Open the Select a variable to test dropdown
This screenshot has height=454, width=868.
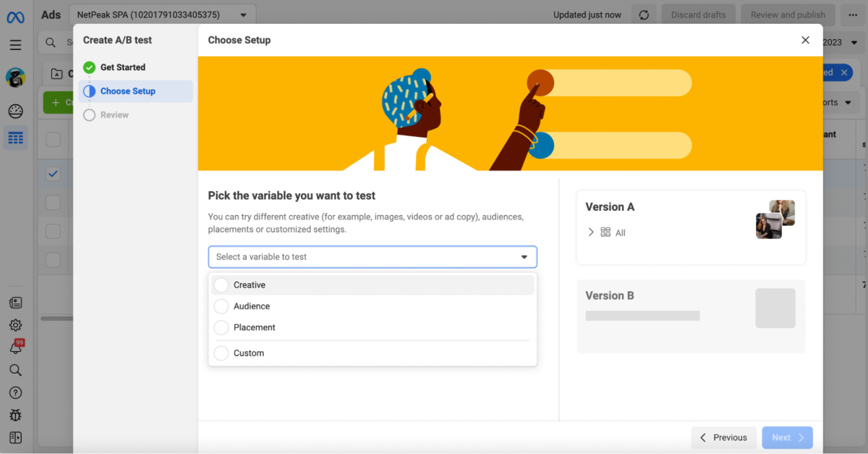[373, 257]
